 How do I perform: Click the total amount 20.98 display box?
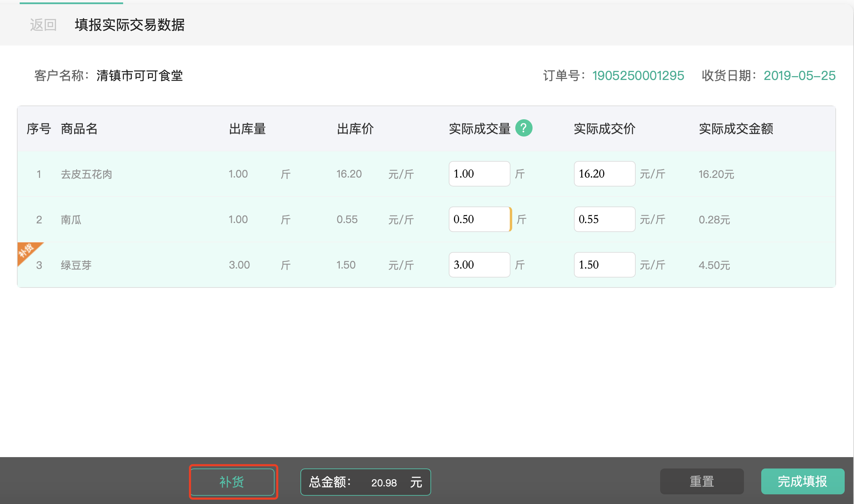(365, 482)
